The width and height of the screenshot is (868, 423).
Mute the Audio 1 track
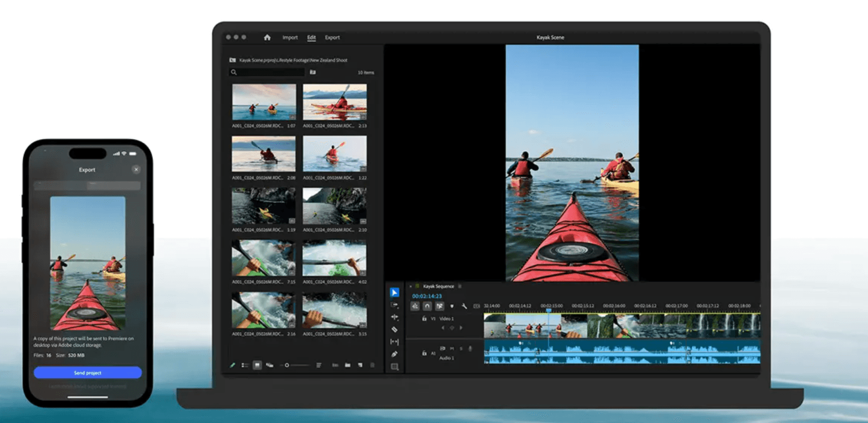pyautogui.click(x=452, y=349)
